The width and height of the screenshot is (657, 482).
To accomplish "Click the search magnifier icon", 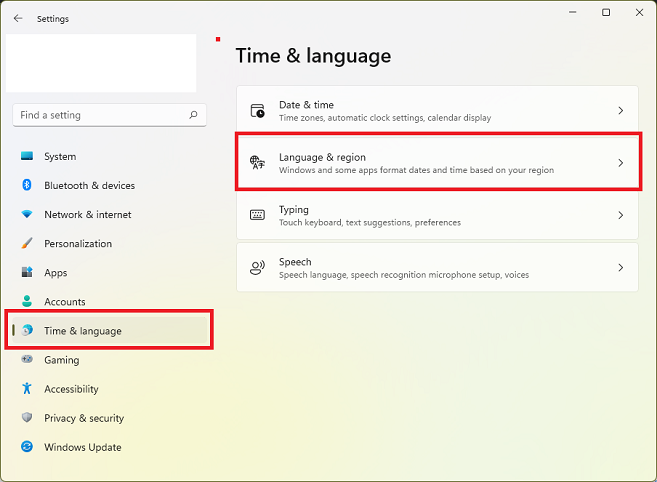I will coord(193,114).
